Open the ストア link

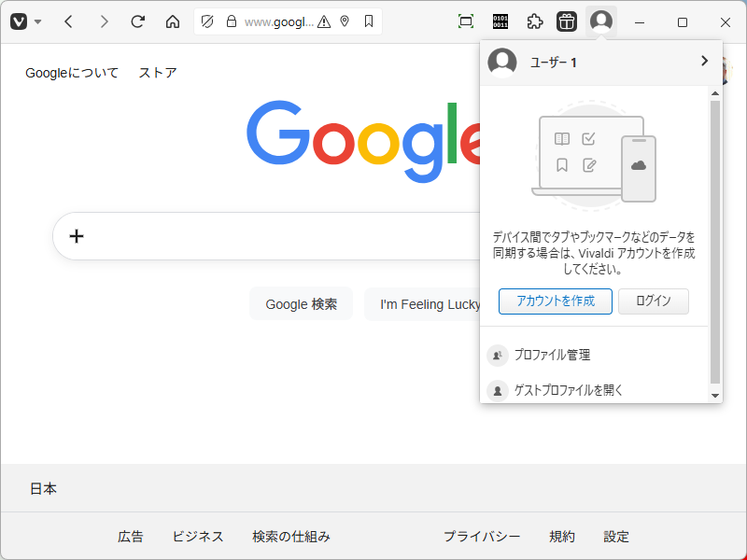pos(158,73)
